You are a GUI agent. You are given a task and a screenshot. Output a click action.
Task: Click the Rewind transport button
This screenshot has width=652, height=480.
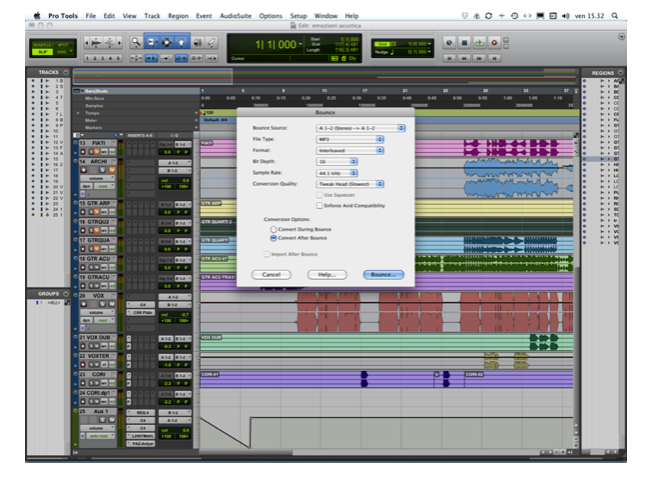[464, 58]
